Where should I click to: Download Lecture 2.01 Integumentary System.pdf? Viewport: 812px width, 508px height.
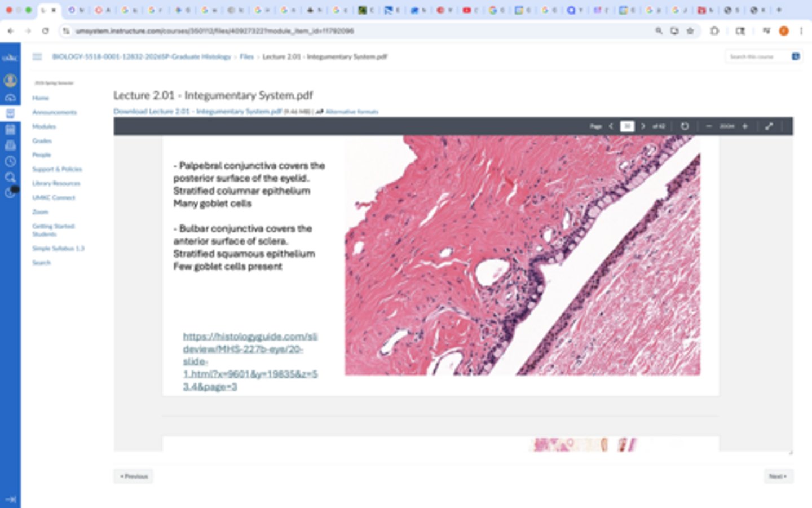(197, 111)
